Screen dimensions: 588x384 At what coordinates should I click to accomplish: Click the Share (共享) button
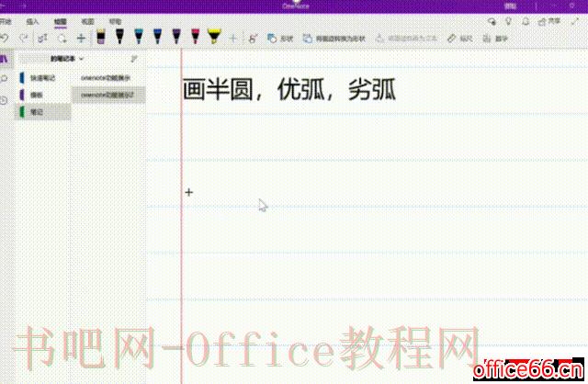point(549,22)
